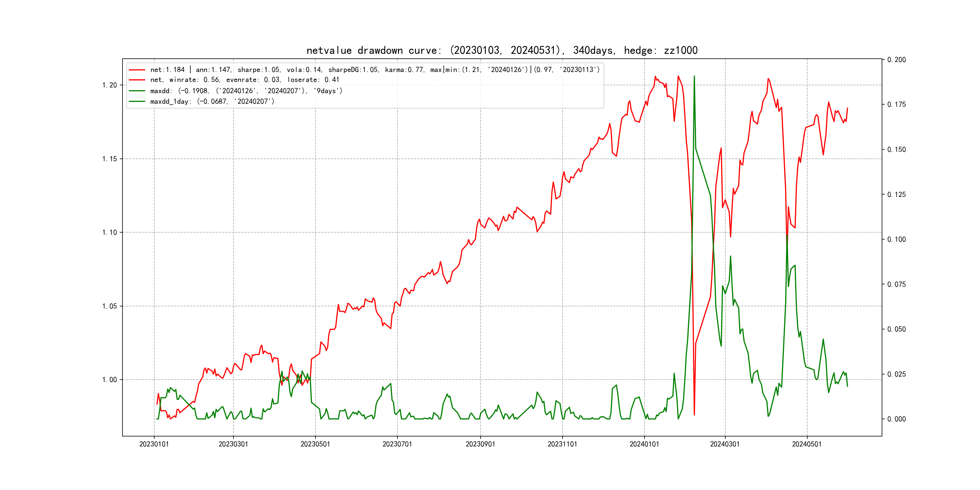Click the green swatch beside maxdd legend entry
Image resolution: width=980 pixels, height=490 pixels.
tap(137, 91)
